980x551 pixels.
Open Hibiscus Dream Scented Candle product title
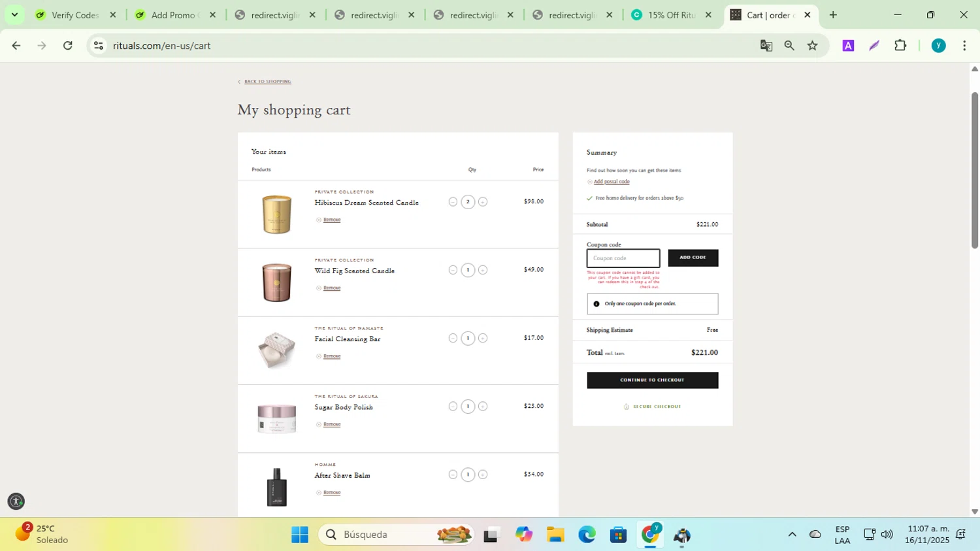coord(367,203)
